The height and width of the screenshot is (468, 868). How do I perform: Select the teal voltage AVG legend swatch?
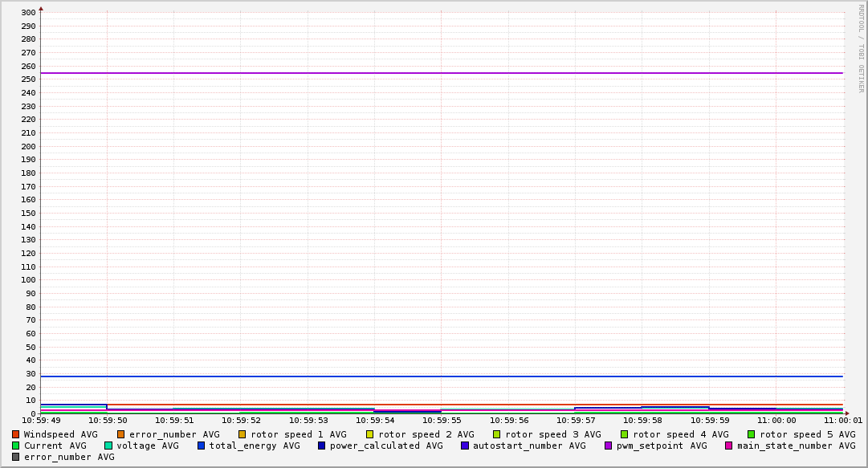click(x=108, y=446)
